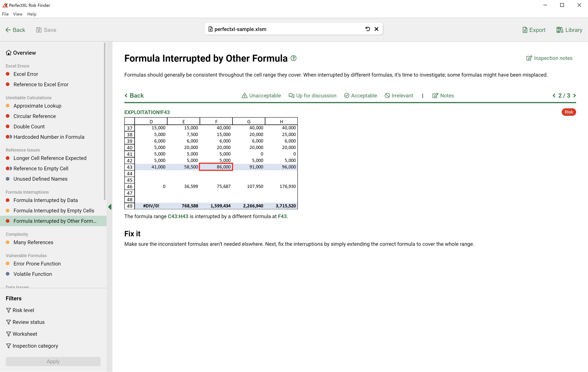Viewport: 588px width, 372px height.
Task: Collapse the sidebar with green arrow
Action: click(110, 207)
